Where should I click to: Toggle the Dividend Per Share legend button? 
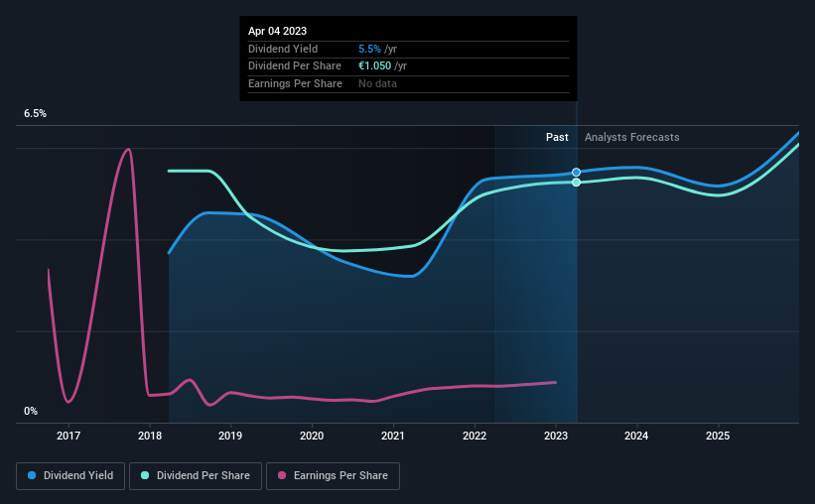pos(196,476)
